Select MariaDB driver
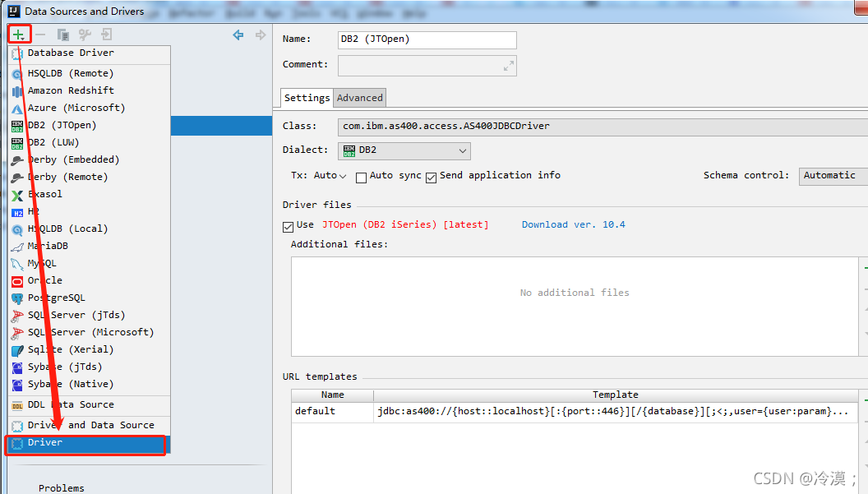This screenshot has width=868, height=494. click(89, 245)
